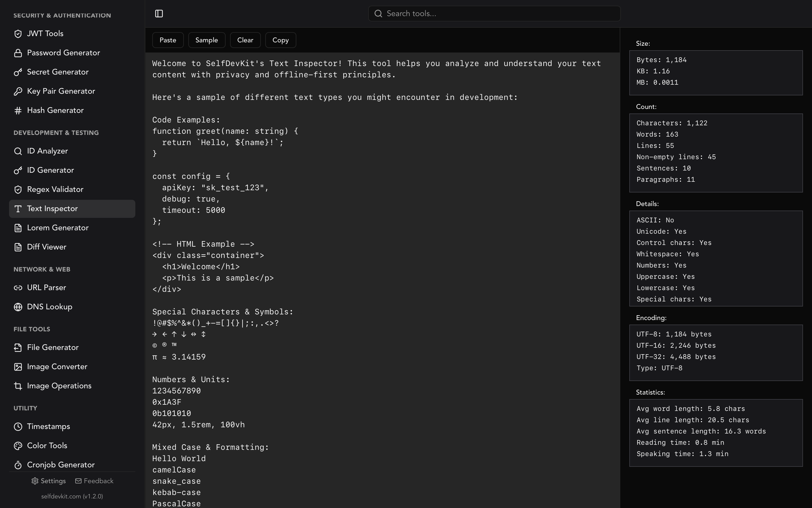This screenshot has height=508, width=812.
Task: Click the Timestamps clock icon
Action: point(18,426)
